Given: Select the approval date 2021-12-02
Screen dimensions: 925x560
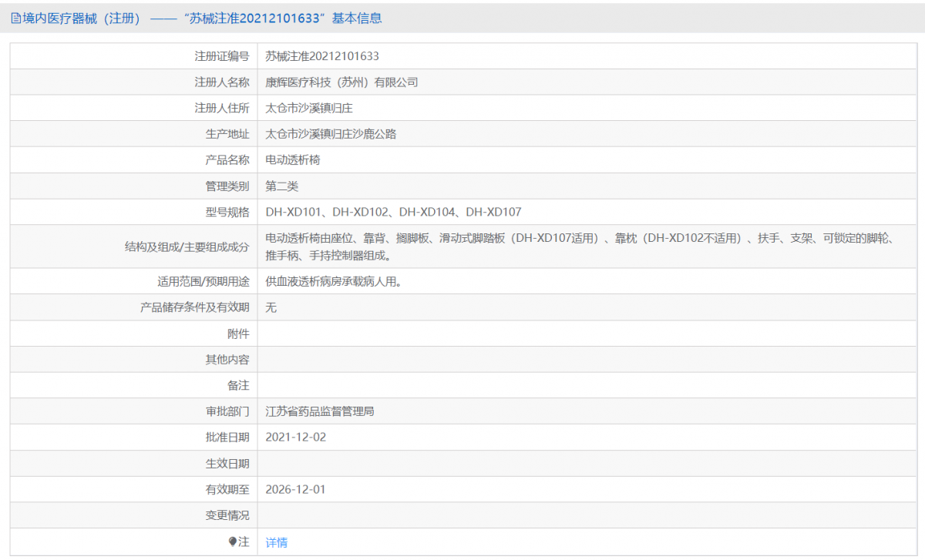Looking at the screenshot, I should (x=296, y=437).
